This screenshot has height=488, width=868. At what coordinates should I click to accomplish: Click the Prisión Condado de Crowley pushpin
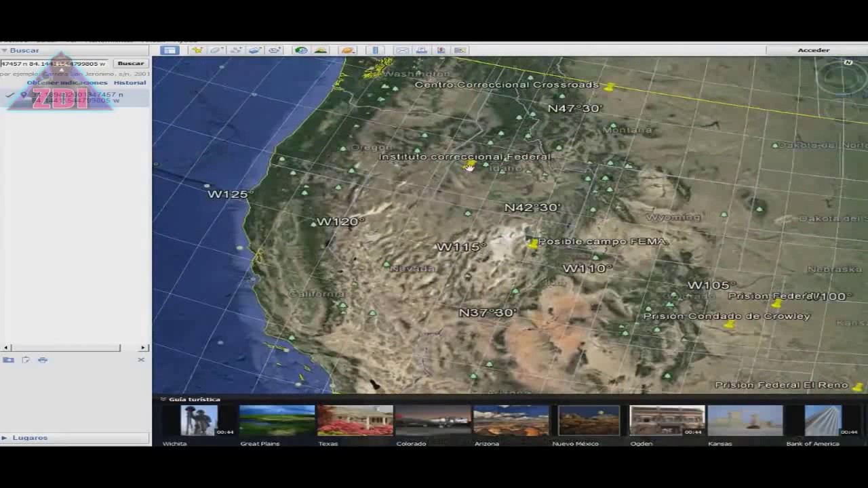729,325
